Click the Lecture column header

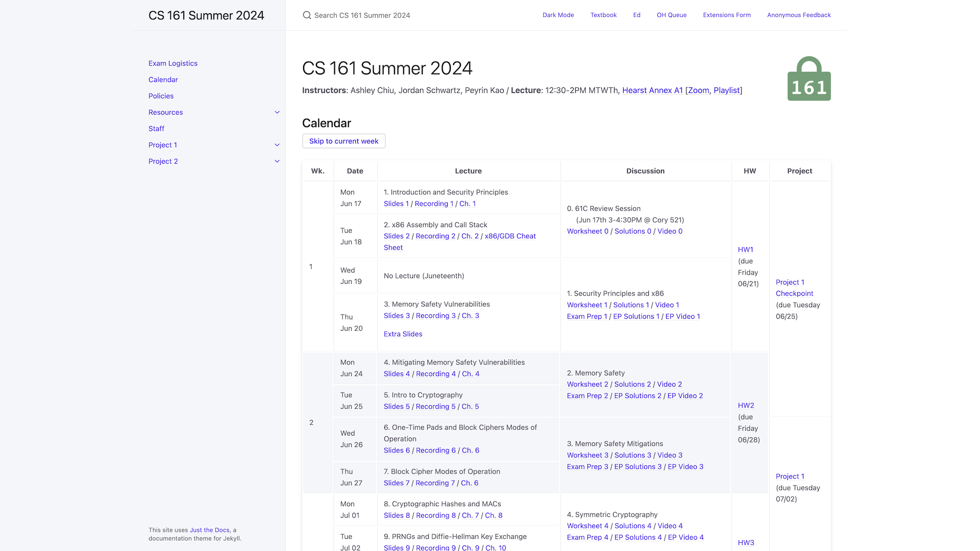pos(468,171)
